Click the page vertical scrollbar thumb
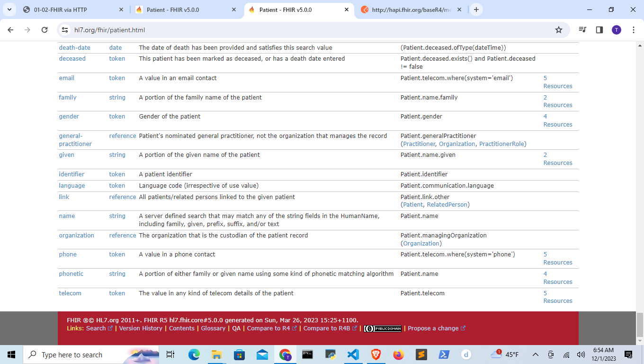644x364 pixels. click(x=640, y=324)
